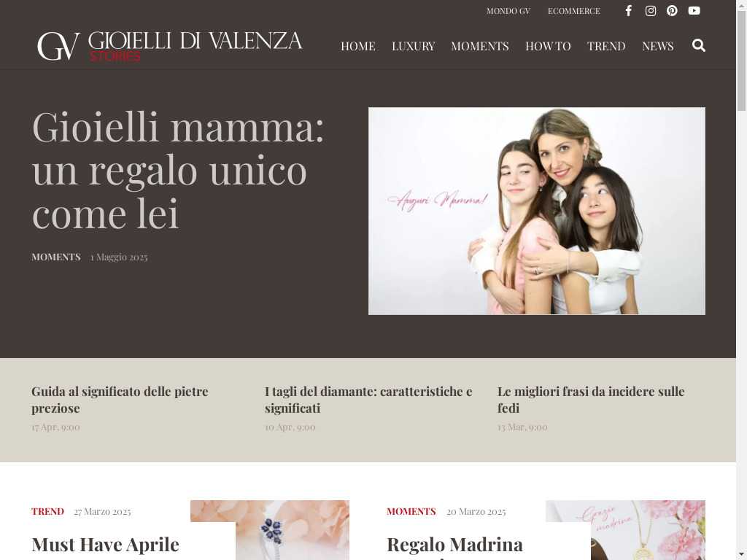Open the NEWS navigation item

tap(657, 46)
